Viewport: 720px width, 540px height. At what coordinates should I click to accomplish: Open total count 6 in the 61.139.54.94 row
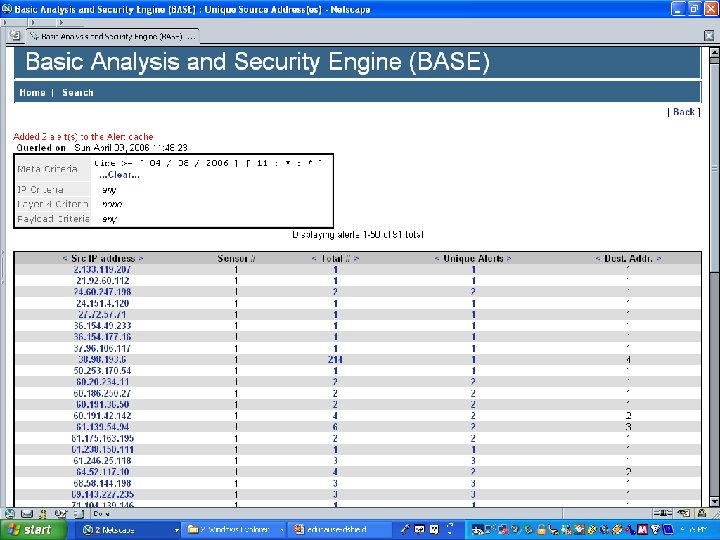(335, 427)
